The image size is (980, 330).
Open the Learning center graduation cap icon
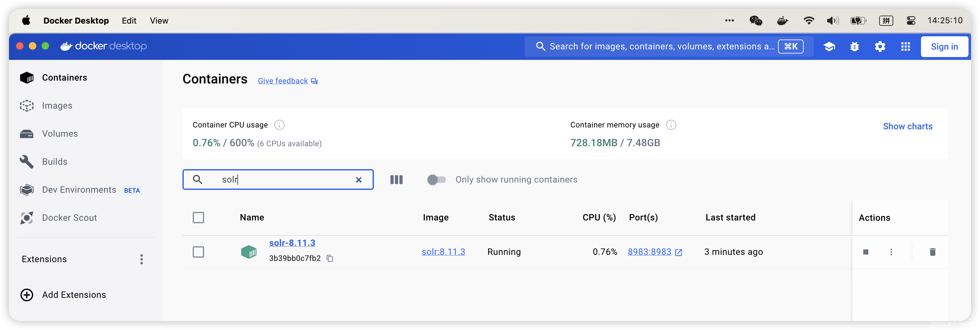pos(829,47)
